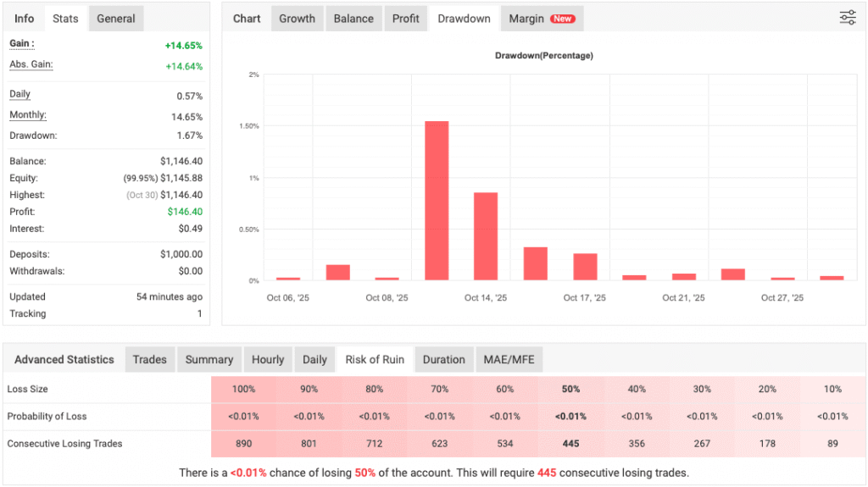Click the drawdown bar above Oct 14
This screenshot has height=487, width=868.
pyautogui.click(x=486, y=236)
